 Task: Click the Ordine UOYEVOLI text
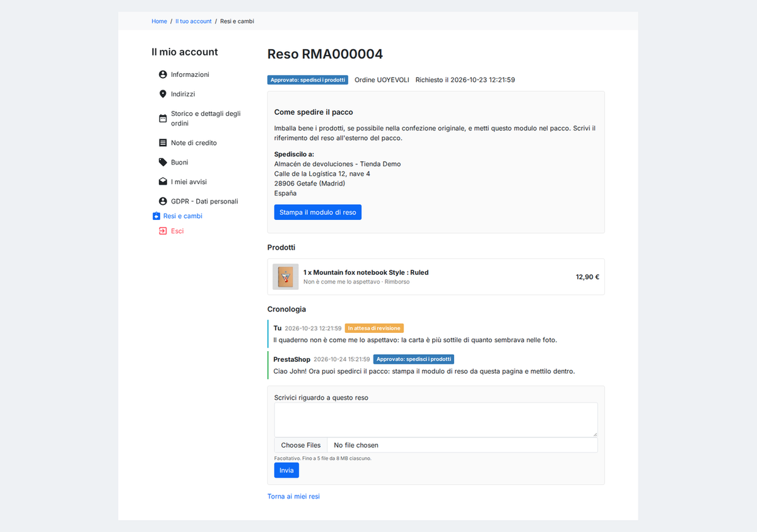click(x=382, y=80)
